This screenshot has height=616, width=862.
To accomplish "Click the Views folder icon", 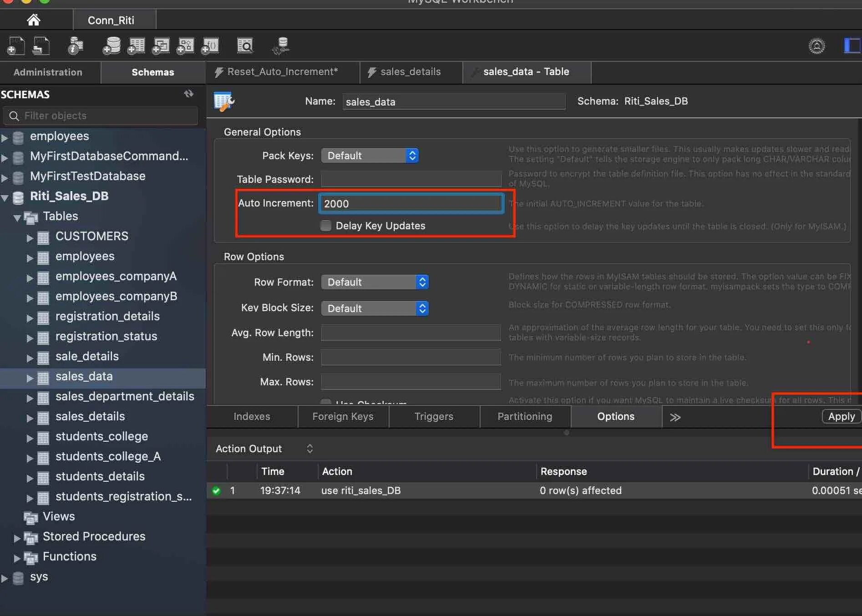I will click(x=30, y=517).
